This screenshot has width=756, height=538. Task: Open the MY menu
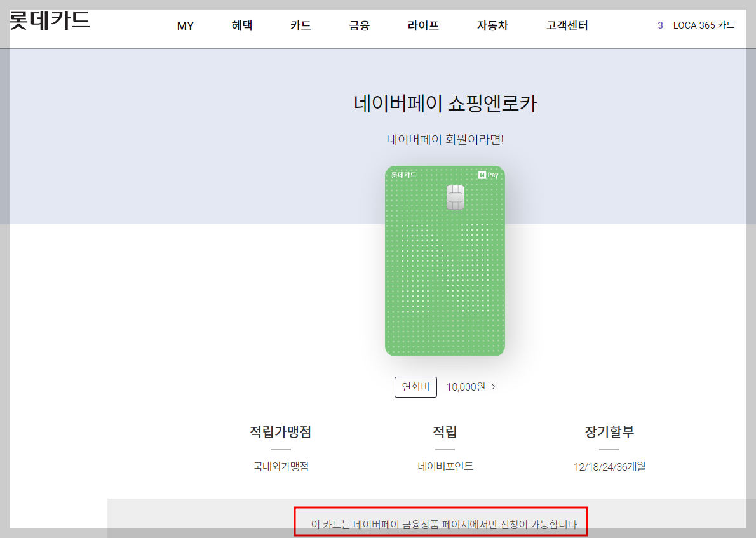point(185,26)
